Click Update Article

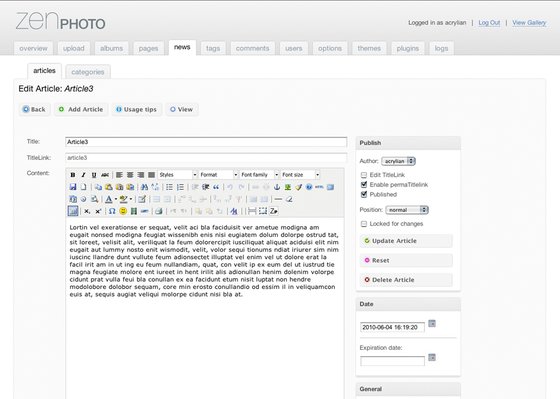pyautogui.click(x=406, y=241)
